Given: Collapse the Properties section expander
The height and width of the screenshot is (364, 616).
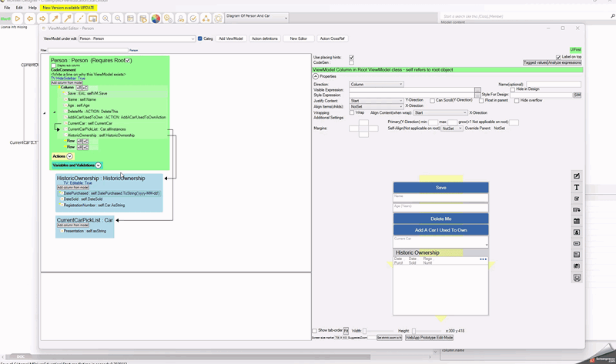Looking at the screenshot, I should [x=316, y=76].
